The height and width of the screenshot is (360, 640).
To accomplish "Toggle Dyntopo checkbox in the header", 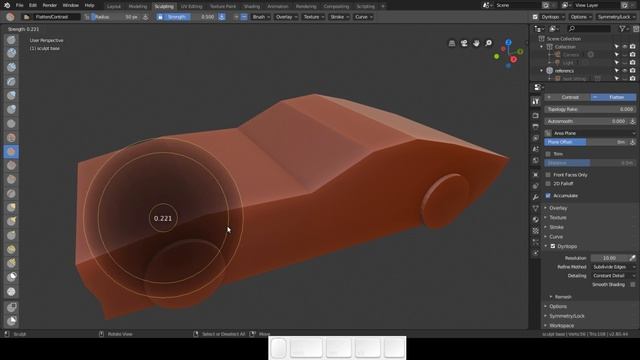I will coord(535,17).
